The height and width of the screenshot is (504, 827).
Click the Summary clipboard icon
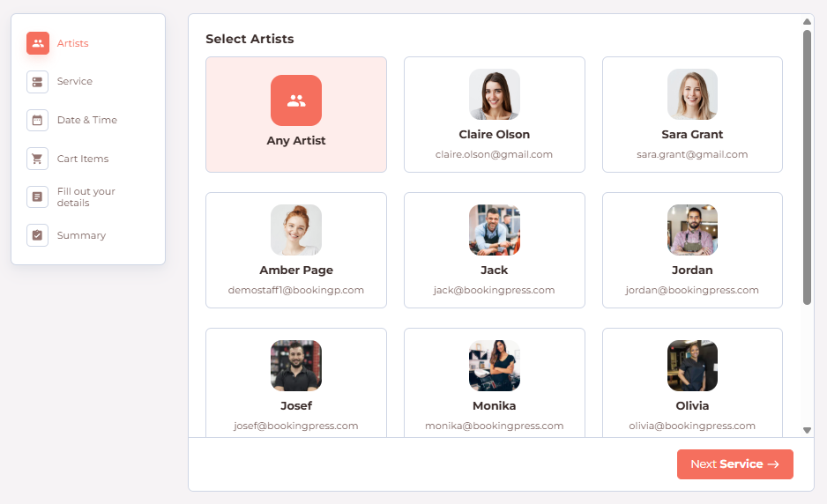tap(37, 235)
